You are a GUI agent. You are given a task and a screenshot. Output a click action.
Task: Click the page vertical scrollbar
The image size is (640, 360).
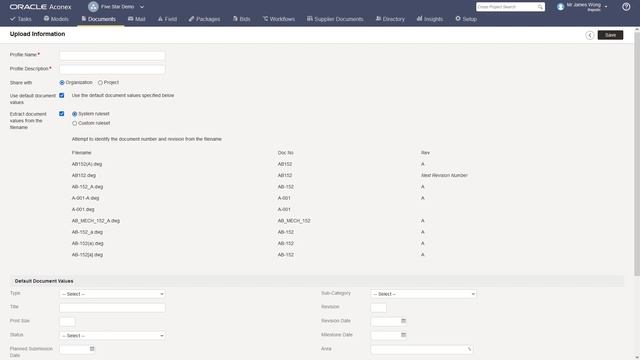637,153
